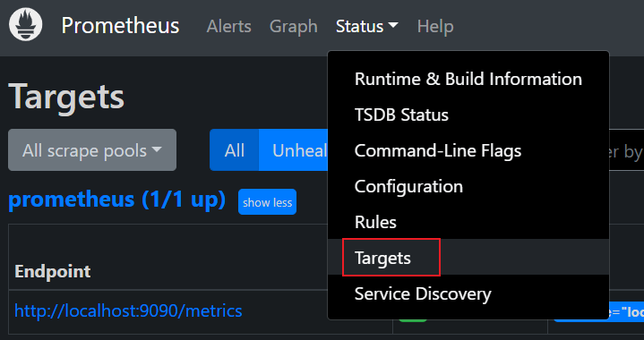This screenshot has height=340, width=644.
Task: Collapse the Status dropdown menu
Action: click(x=366, y=26)
